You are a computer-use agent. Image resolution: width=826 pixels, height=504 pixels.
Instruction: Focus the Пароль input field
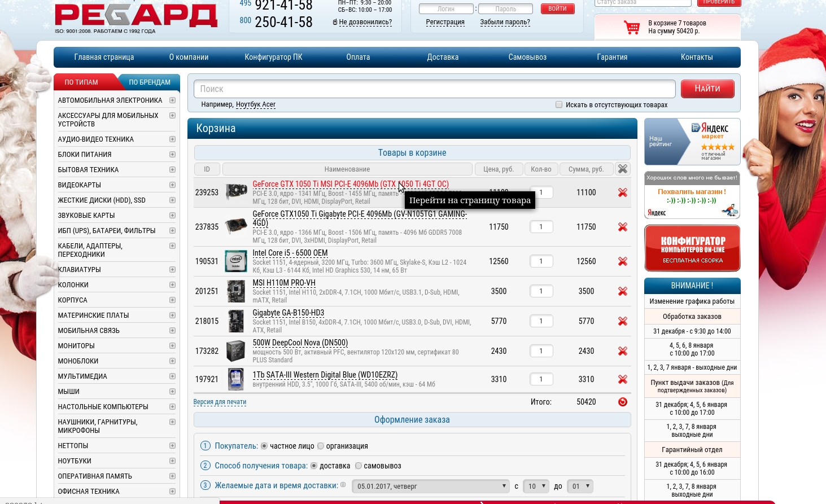point(505,9)
